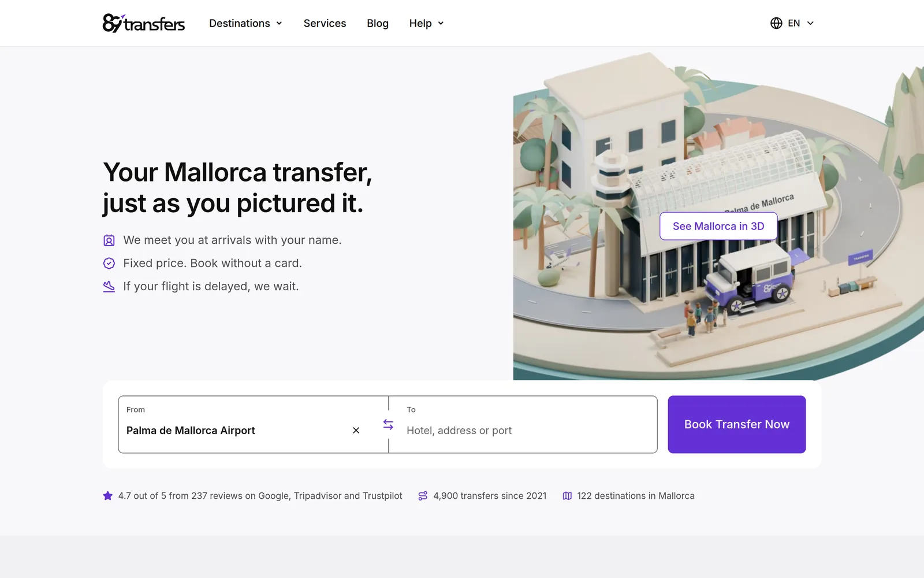Expand the Help menu
924x578 pixels.
click(427, 23)
